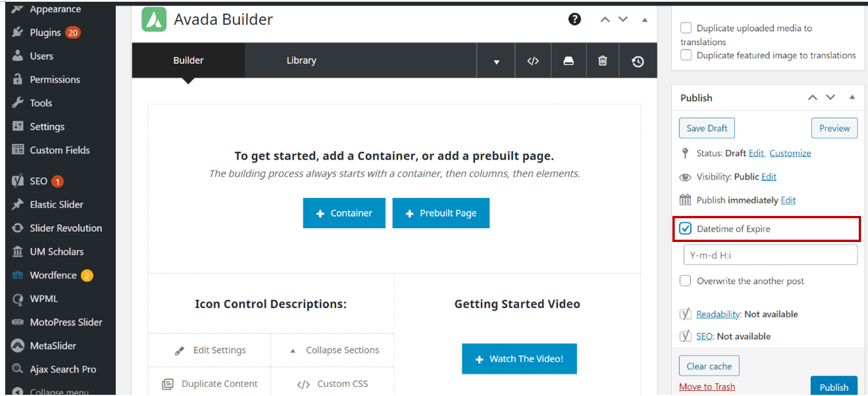Move Publish panel down
This screenshot has width=868, height=396.
pos(831,97)
